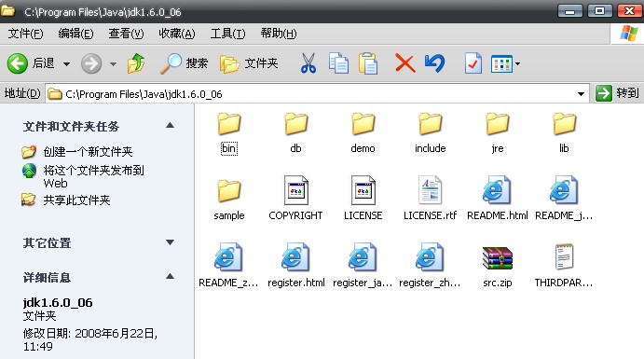Image resolution: width=644 pixels, height=359 pixels.
Task: Delete item with the red X
Action: (405, 63)
